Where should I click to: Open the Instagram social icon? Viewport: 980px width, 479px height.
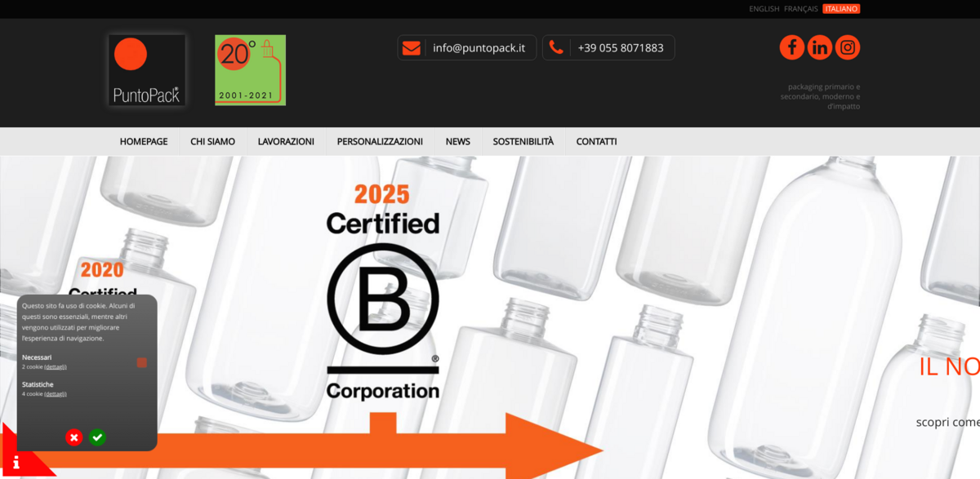tap(848, 47)
